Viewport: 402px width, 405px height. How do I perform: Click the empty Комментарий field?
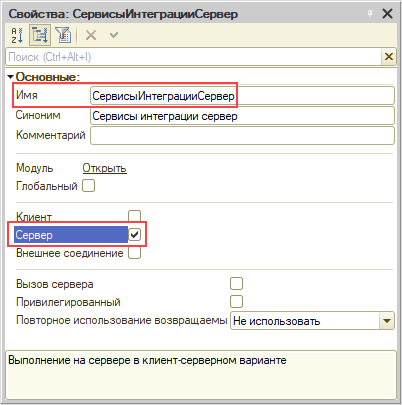242,135
